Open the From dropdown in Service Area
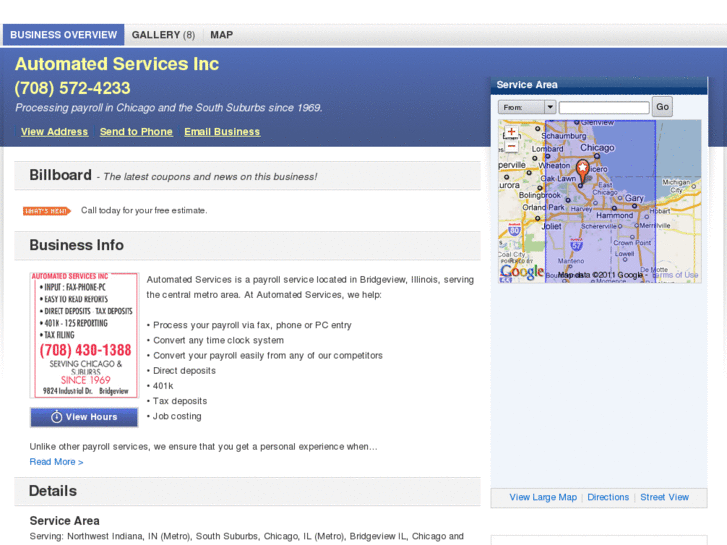Image resolution: width=727 pixels, height=545 pixels. (x=527, y=107)
